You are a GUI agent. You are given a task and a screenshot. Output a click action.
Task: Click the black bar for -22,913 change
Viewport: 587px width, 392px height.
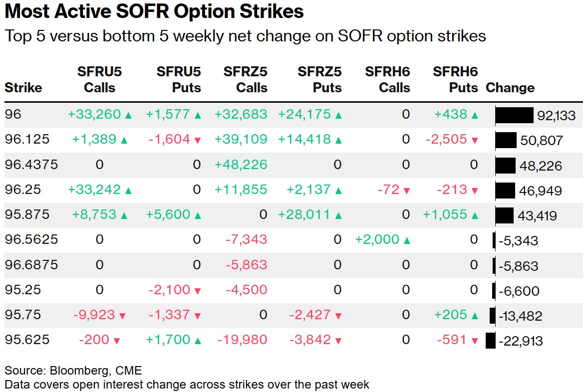tap(490, 341)
